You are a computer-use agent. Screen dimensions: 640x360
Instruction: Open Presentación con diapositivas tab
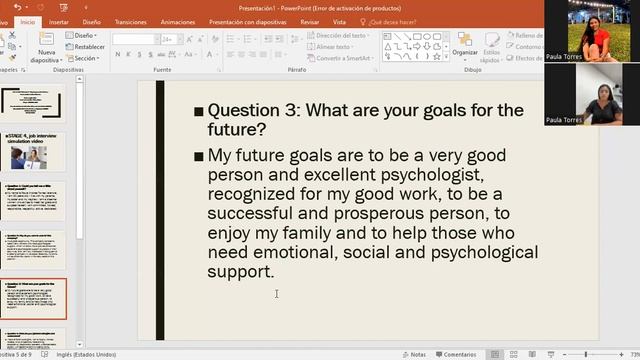[248, 22]
